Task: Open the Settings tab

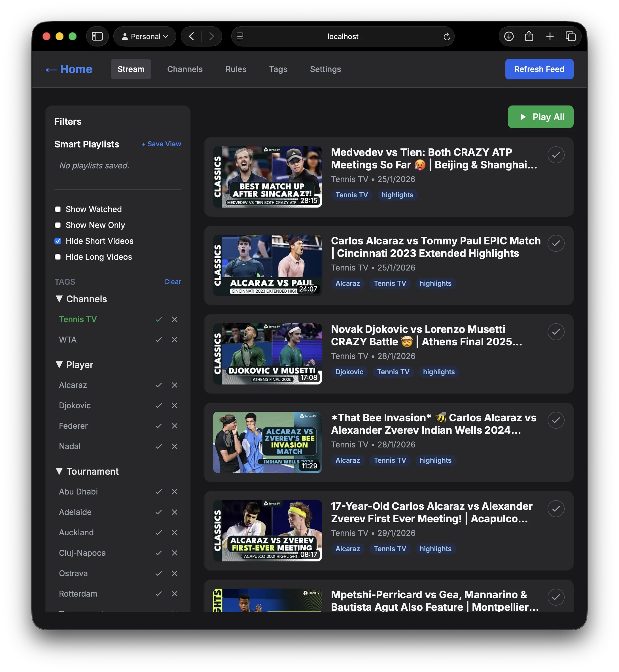Action: point(325,69)
